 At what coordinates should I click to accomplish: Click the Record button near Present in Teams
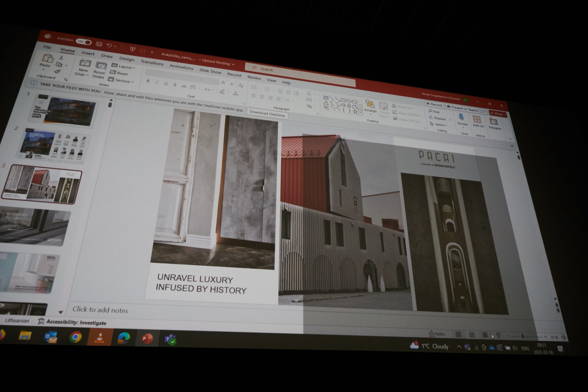434,104
